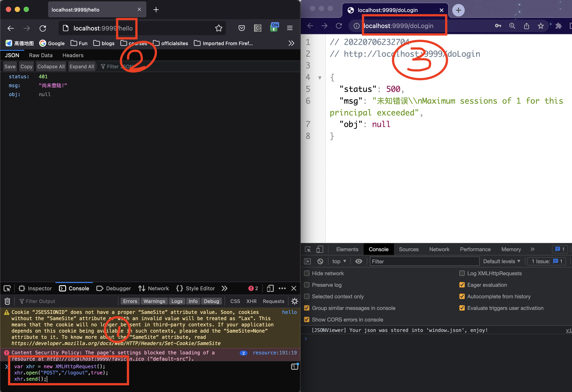Click the error count badge showing 2

253,288
